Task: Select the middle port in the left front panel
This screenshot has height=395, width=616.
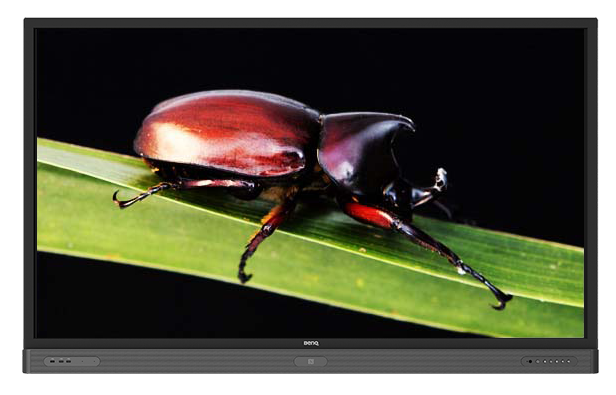Action: coord(61,362)
